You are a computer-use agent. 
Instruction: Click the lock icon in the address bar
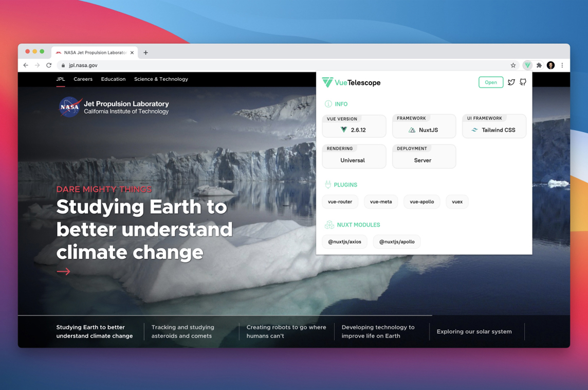coord(63,65)
